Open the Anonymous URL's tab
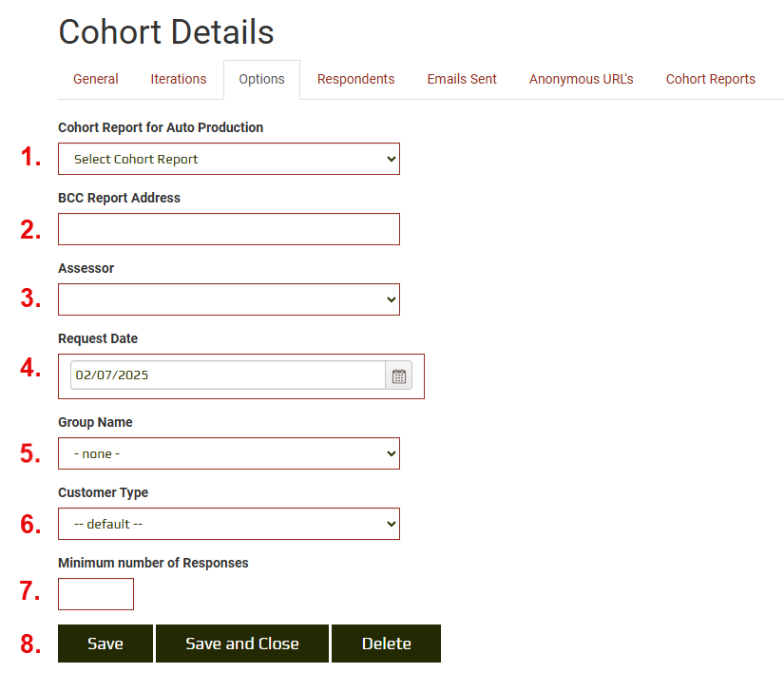784x692 pixels. [582, 79]
